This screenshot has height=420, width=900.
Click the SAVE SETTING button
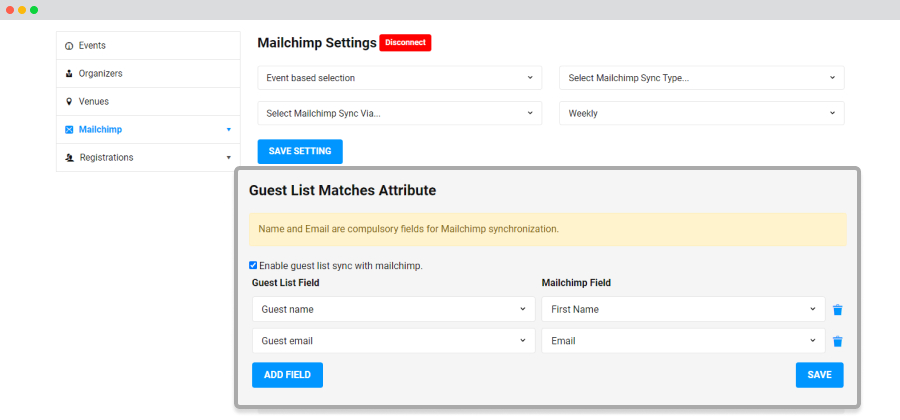[300, 151]
